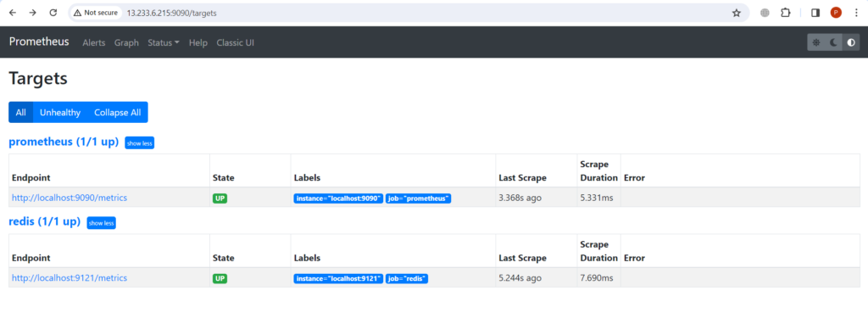Go forward with the browser forward arrow

[x=33, y=13]
